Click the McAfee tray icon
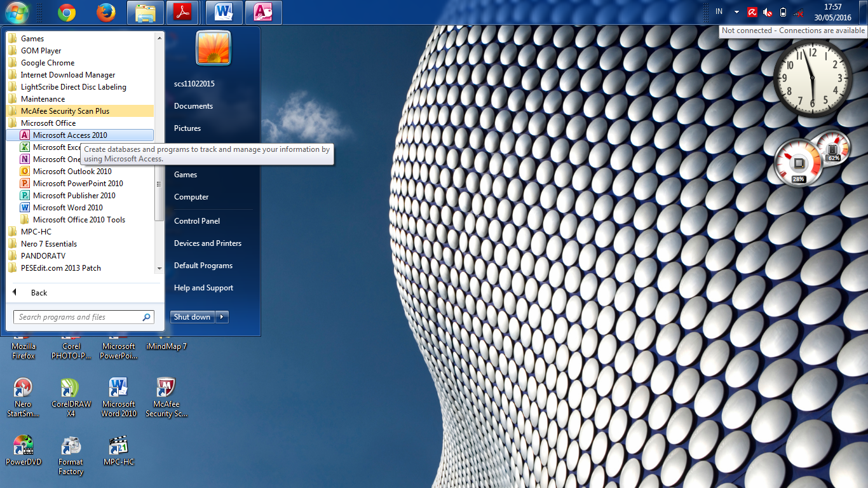The image size is (868, 488). point(752,12)
